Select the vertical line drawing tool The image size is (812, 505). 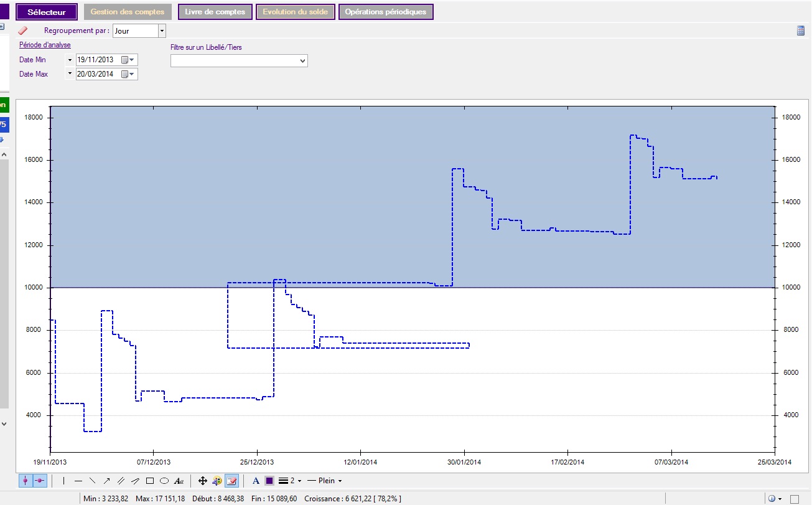[x=64, y=481]
